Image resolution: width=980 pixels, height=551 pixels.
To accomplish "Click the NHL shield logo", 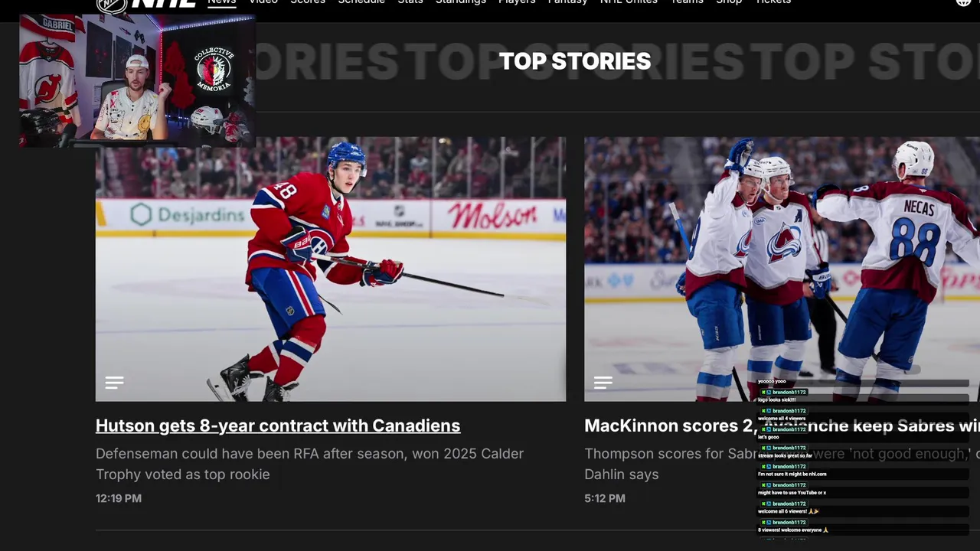I will click(112, 5).
